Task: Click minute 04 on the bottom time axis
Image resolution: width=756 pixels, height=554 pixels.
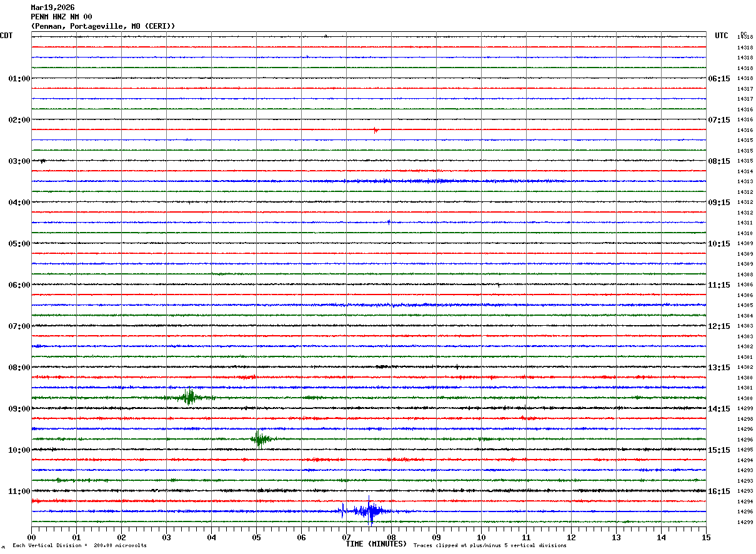Action: 211,537
